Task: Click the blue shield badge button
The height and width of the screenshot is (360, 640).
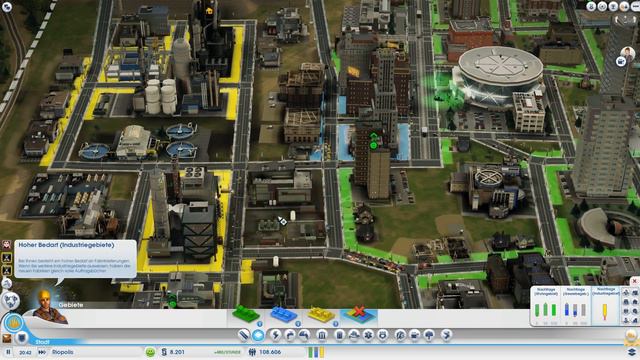Action: pos(22,338)
